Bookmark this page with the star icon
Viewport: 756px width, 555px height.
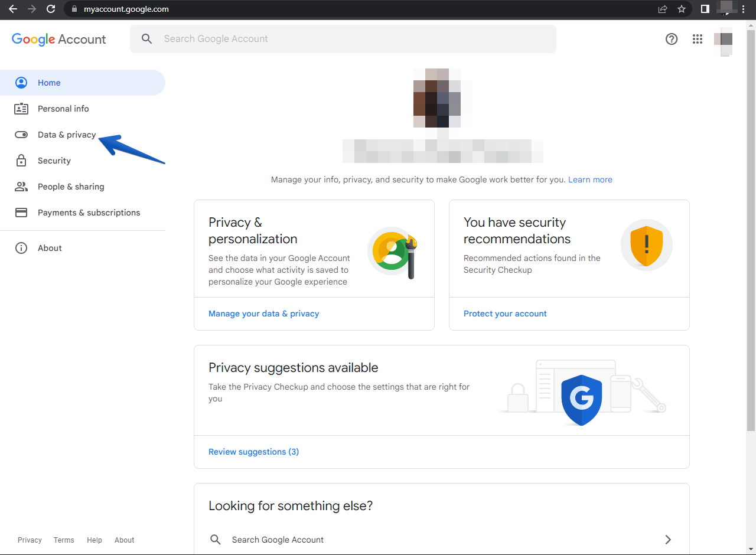tap(682, 9)
